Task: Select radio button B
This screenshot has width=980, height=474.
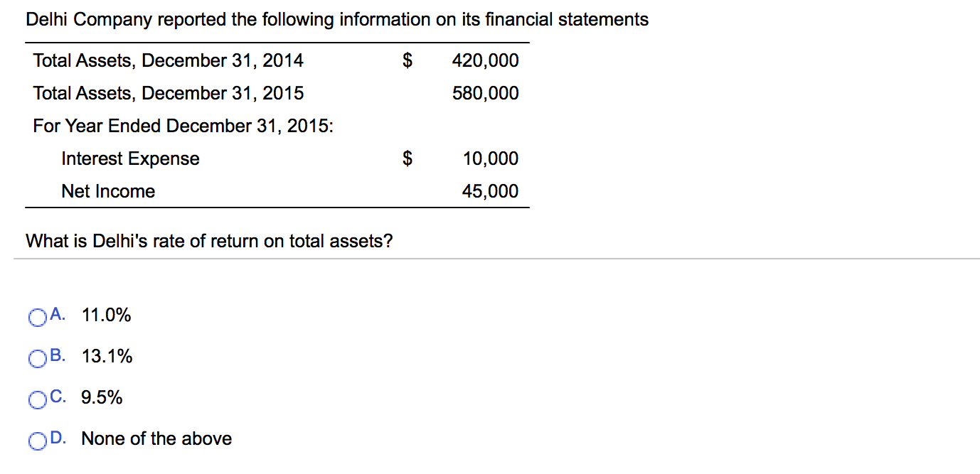Action: tap(37, 358)
